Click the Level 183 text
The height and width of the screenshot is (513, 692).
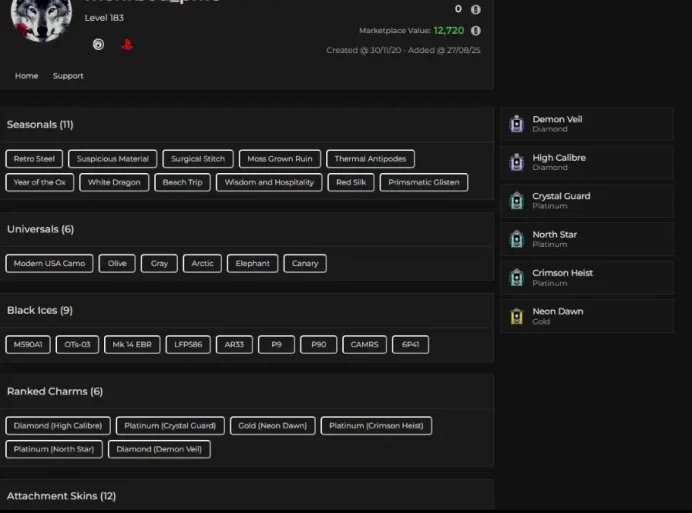click(x=104, y=18)
